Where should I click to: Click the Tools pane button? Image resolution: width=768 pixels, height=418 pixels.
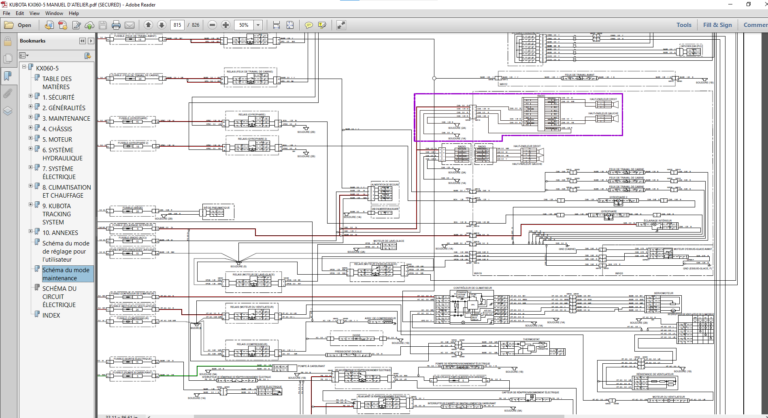(684, 25)
